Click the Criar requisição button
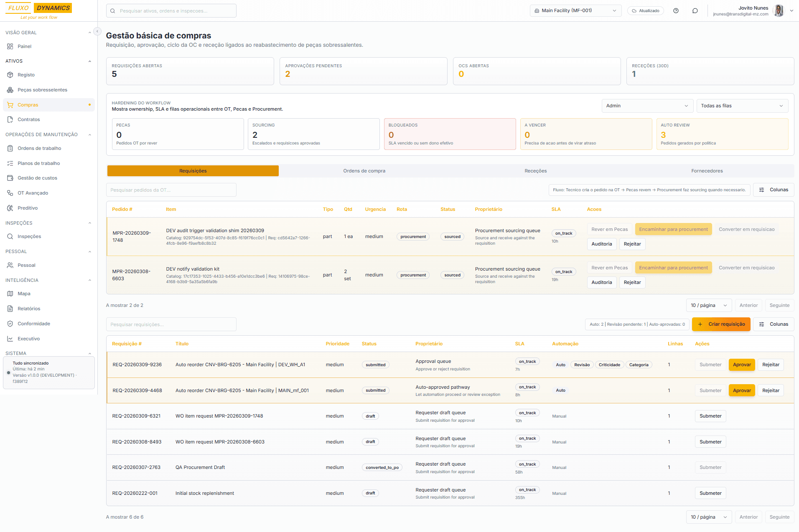The width and height of the screenshot is (799, 532). pos(721,324)
